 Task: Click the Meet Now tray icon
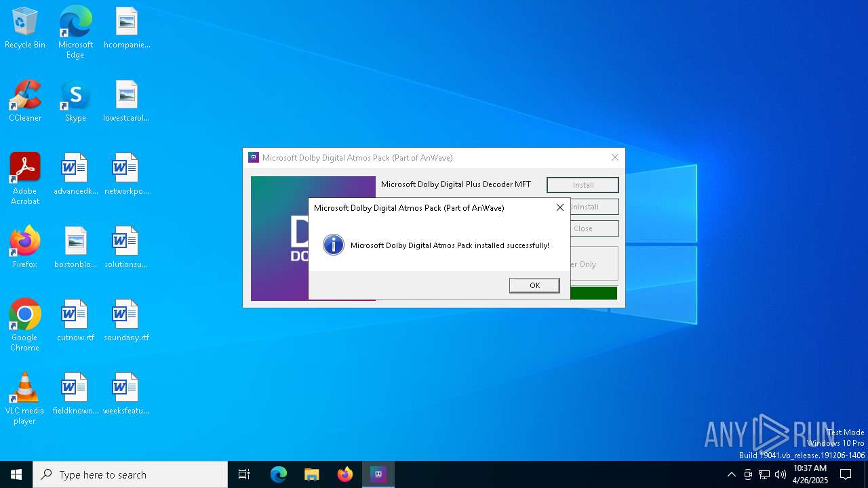pyautogui.click(x=748, y=474)
